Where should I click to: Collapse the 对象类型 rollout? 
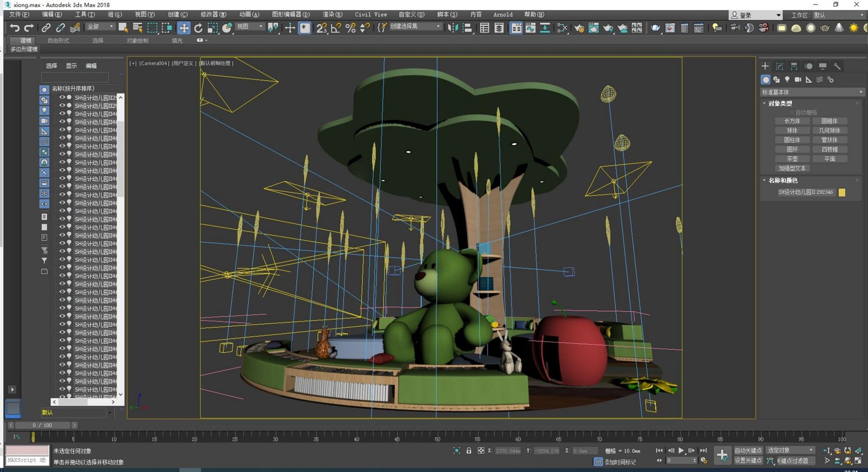[x=780, y=104]
